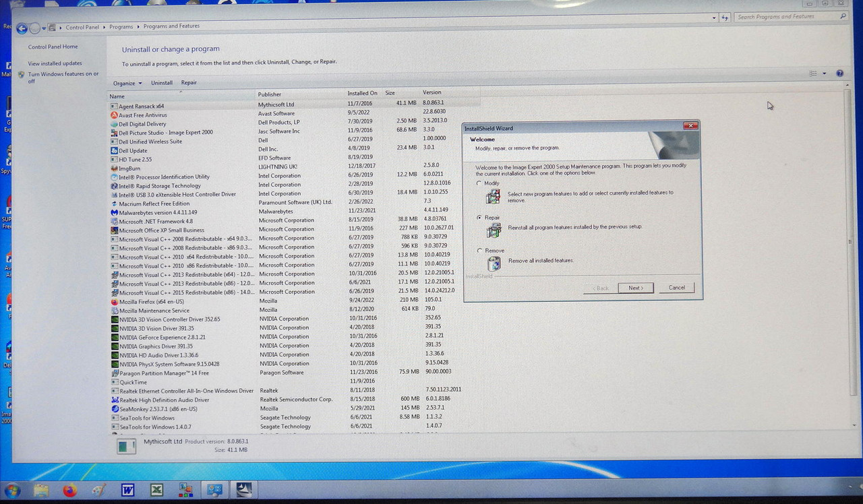Open Firefox from the taskbar
863x504 pixels.
pos(70,490)
